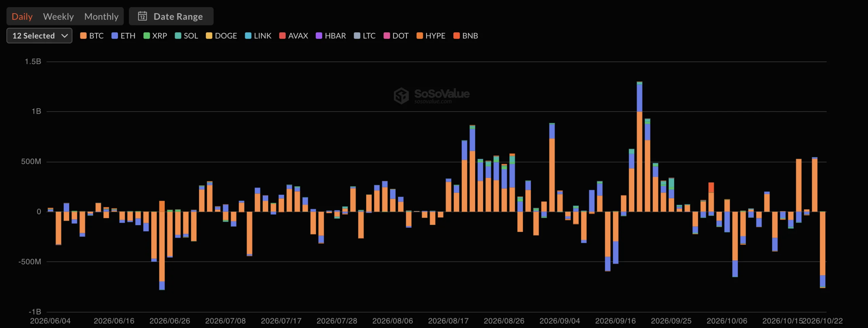This screenshot has height=328, width=868.
Task: Toggle DOT legend entry
Action: tap(396, 36)
